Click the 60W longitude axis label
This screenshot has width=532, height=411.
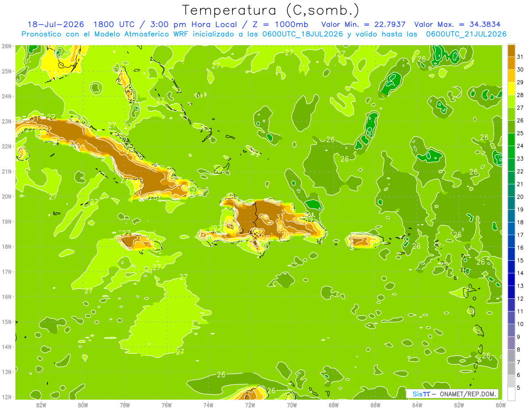point(501,405)
